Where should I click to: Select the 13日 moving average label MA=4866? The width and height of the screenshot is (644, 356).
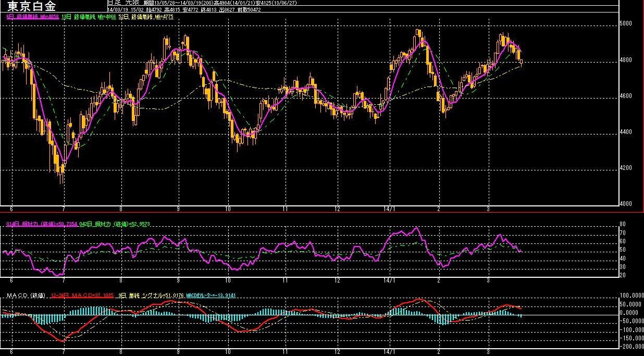pos(88,17)
